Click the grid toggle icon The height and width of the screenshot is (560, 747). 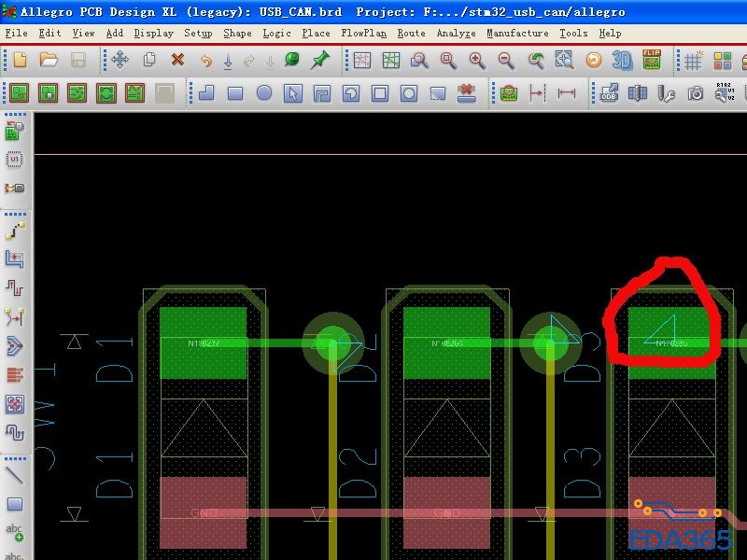693,61
